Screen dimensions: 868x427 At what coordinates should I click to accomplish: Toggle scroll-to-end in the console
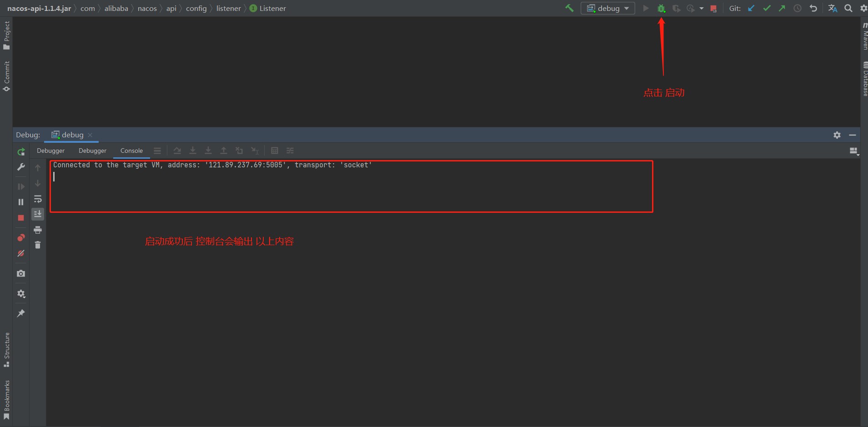[x=38, y=214]
